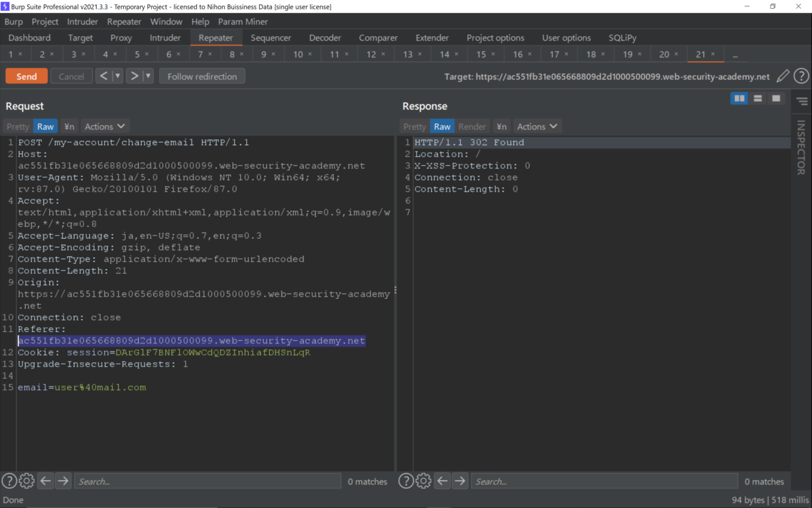Image resolution: width=812 pixels, height=508 pixels.
Task: Switch to the Dashboard tab
Action: tap(30, 38)
